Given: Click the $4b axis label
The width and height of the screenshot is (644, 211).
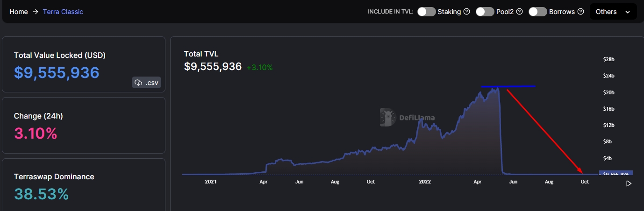Looking at the screenshot, I should (x=608, y=158).
